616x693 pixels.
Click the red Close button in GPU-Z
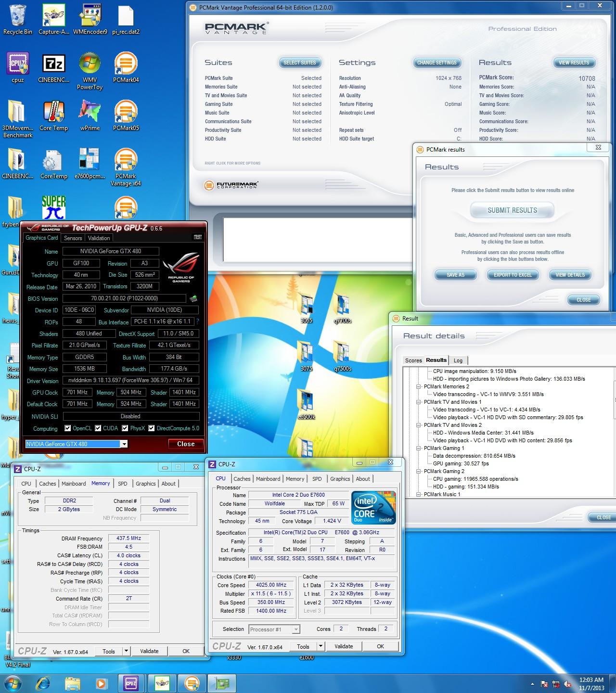(x=186, y=444)
